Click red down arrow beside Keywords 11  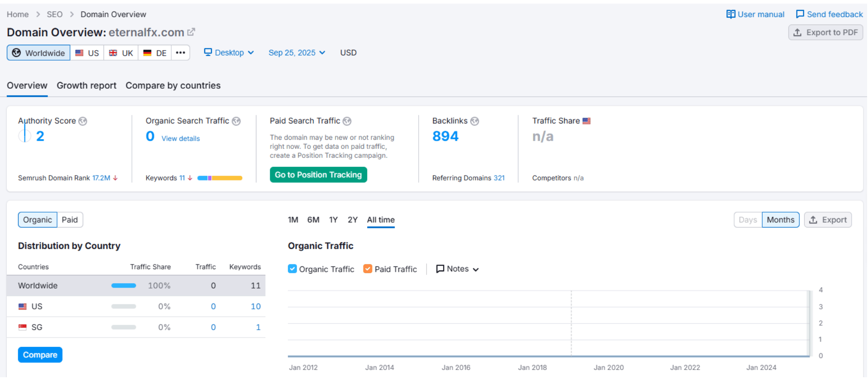point(190,178)
